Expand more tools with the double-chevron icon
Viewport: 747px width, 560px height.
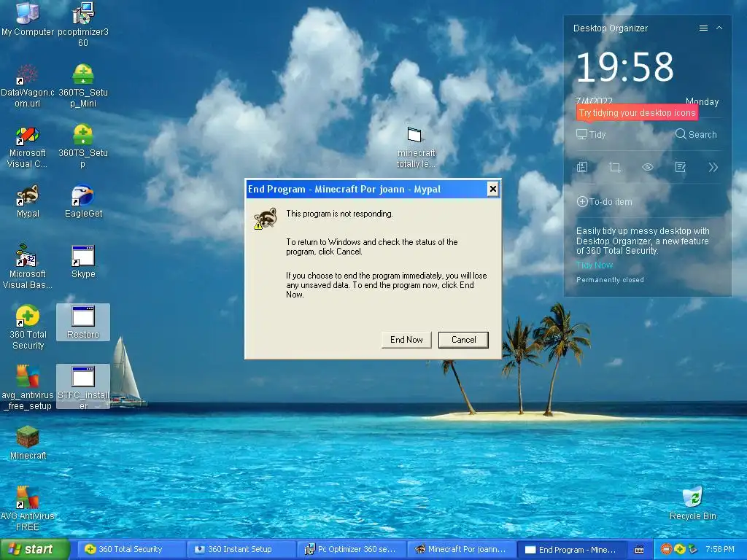[713, 167]
